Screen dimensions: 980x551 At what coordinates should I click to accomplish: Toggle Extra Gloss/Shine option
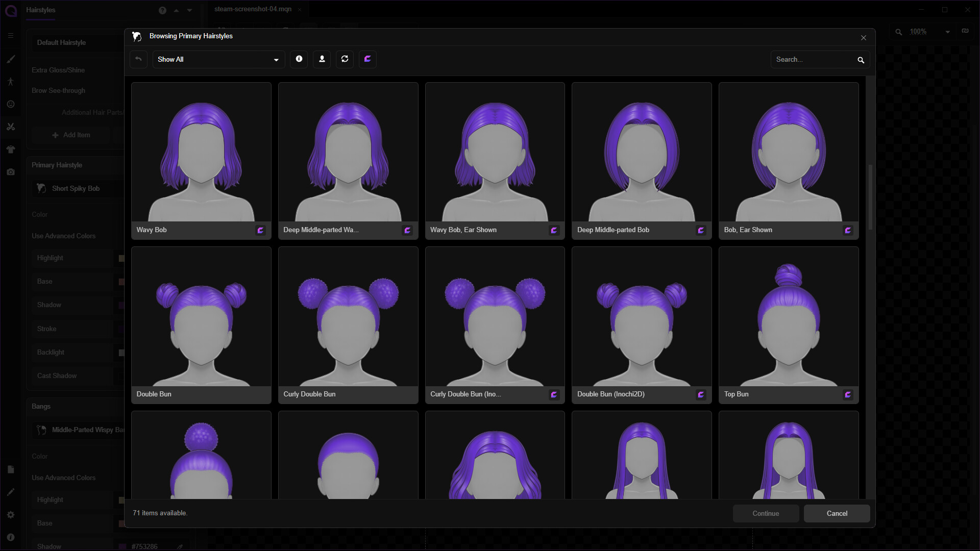pos(59,70)
